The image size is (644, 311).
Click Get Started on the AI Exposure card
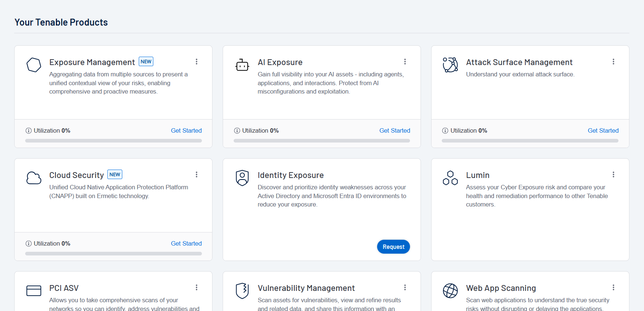(x=395, y=130)
